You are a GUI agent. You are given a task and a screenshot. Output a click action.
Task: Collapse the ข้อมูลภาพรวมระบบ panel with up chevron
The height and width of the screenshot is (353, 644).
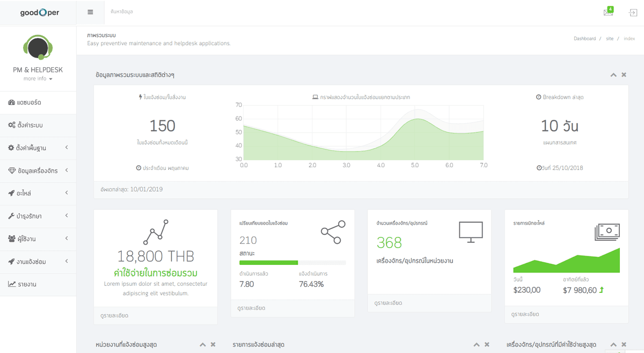[x=613, y=75]
